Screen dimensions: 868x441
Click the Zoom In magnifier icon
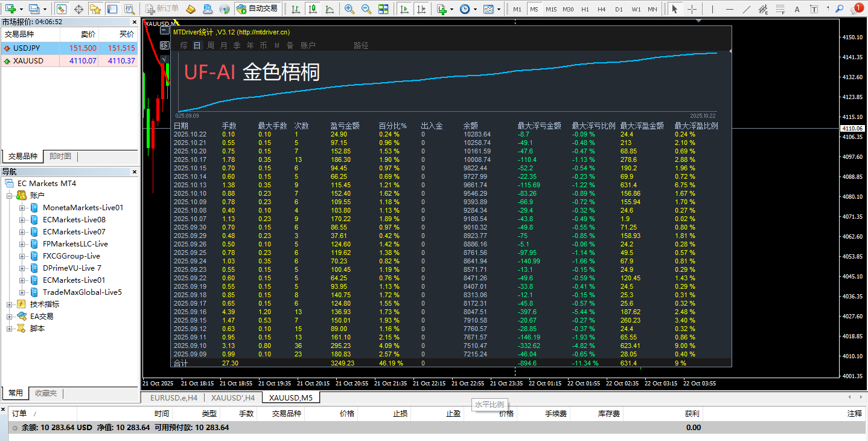click(x=349, y=9)
